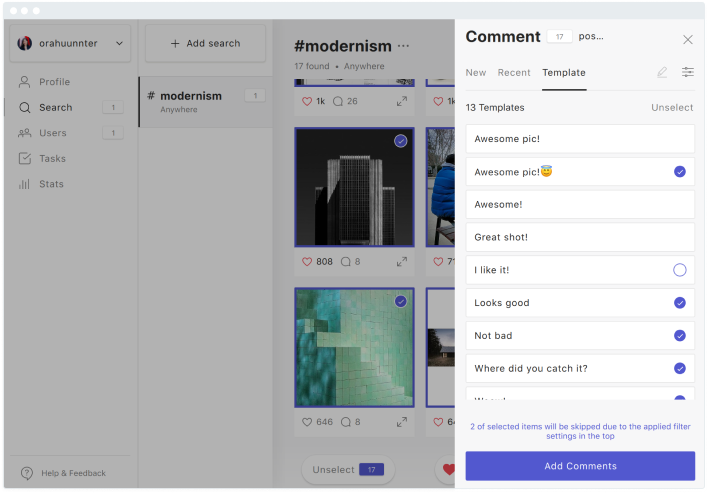
Task: Click heart icon on the 646 likes post
Action: click(x=307, y=422)
